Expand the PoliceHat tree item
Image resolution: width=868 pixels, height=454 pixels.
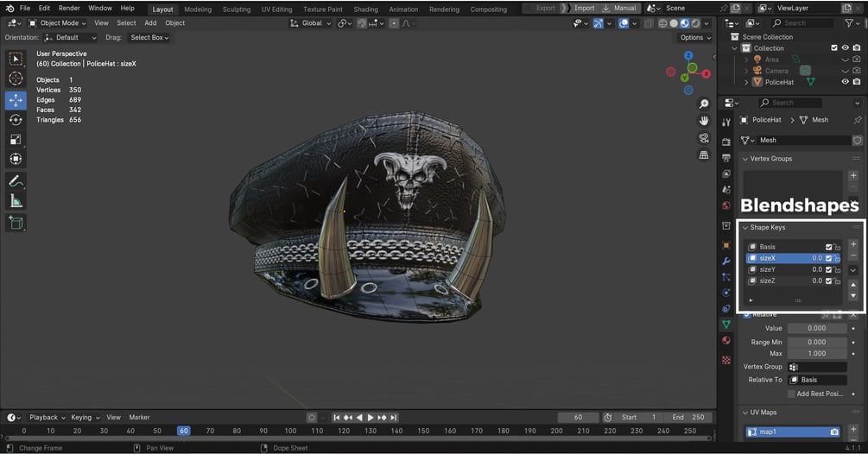click(746, 82)
